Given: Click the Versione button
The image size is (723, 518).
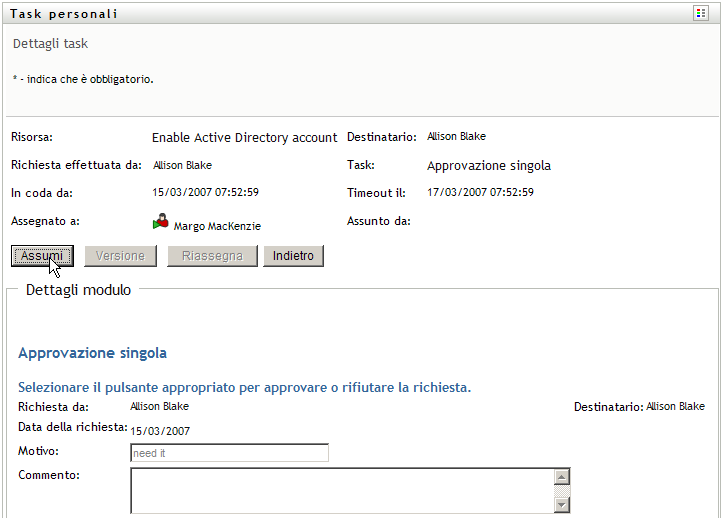Looking at the screenshot, I should click(120, 256).
